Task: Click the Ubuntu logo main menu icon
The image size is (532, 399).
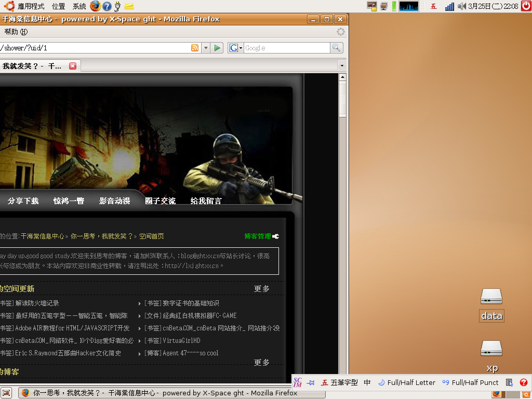Action: tap(9, 6)
